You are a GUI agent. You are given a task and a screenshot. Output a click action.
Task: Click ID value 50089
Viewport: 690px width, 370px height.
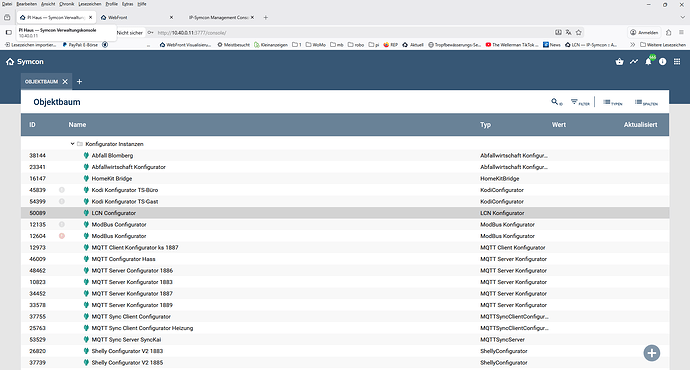(x=37, y=213)
